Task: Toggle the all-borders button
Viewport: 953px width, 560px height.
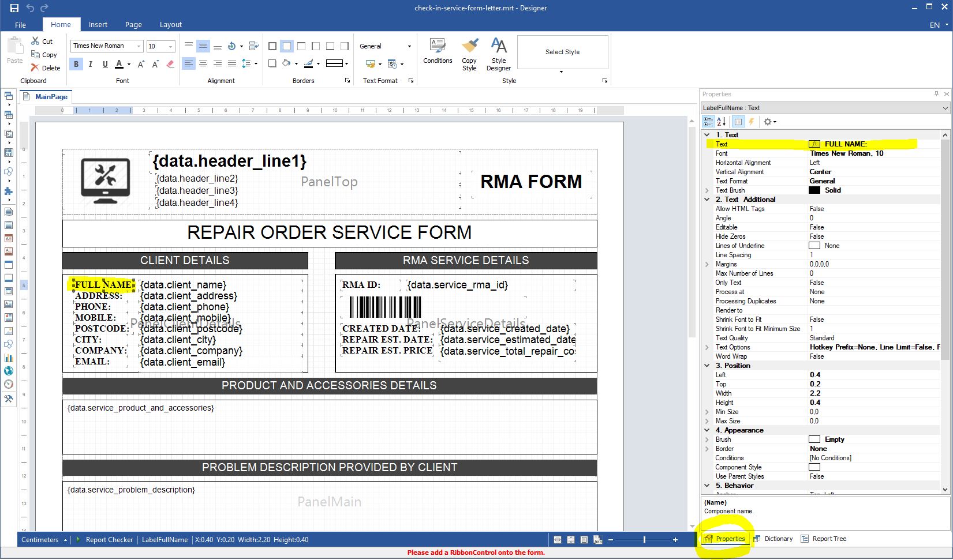Action: click(x=272, y=46)
